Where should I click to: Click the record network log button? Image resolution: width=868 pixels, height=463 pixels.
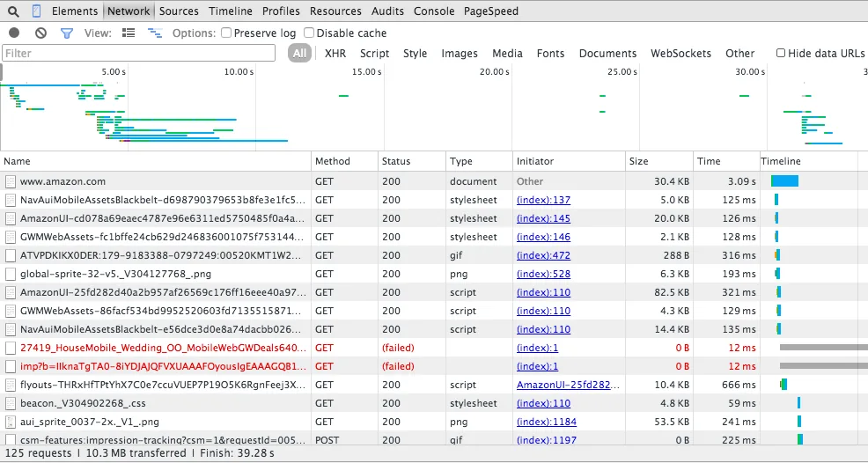click(x=14, y=33)
